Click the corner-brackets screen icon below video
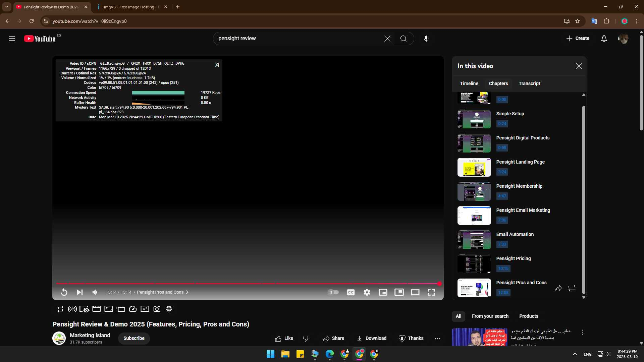This screenshot has width=644, height=362. pyautogui.click(x=109, y=309)
